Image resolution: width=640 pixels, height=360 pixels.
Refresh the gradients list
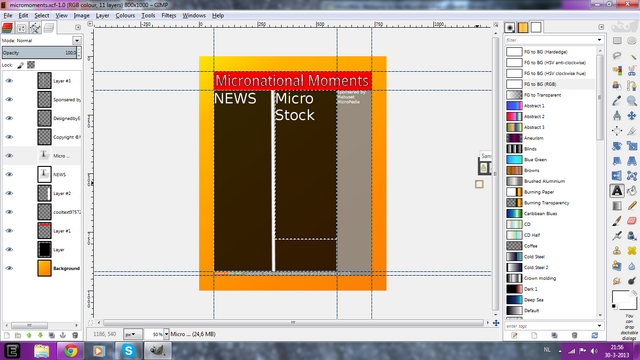pos(595,336)
